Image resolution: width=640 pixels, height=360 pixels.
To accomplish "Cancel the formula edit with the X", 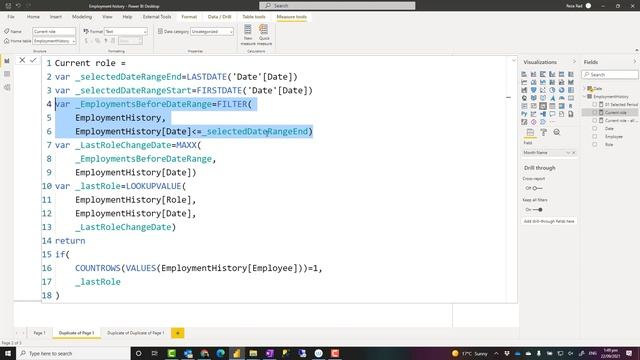I will click(22, 60).
